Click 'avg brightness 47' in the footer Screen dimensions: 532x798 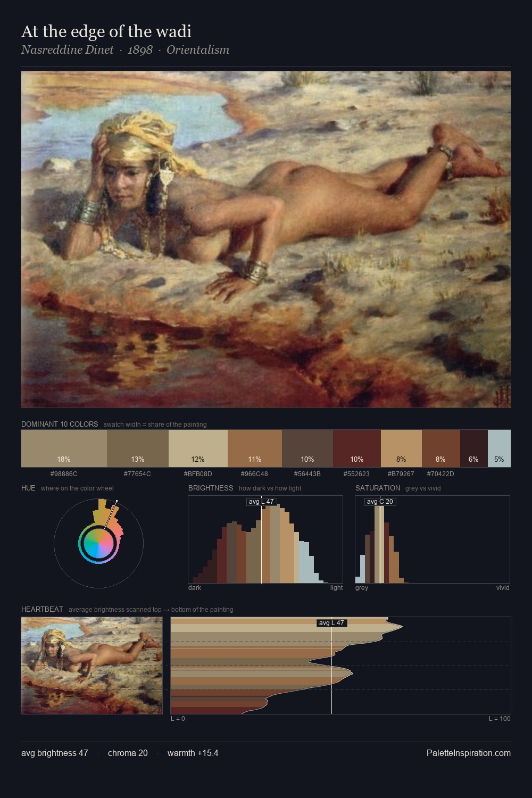point(55,753)
